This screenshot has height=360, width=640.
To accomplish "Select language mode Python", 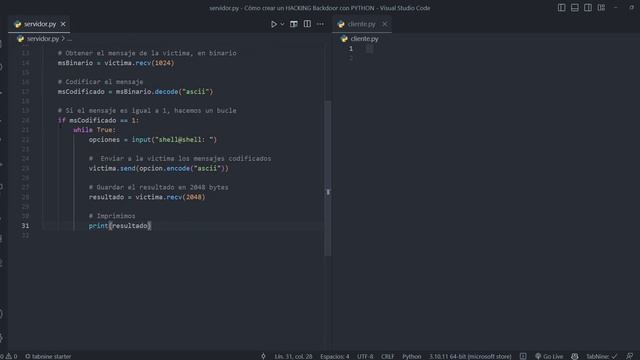I will (411, 356).
